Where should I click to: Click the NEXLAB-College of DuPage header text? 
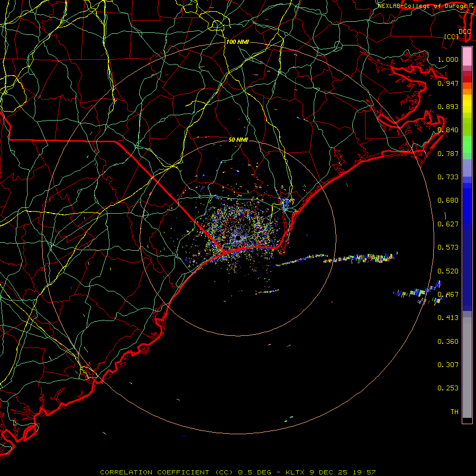pyautogui.click(x=422, y=6)
